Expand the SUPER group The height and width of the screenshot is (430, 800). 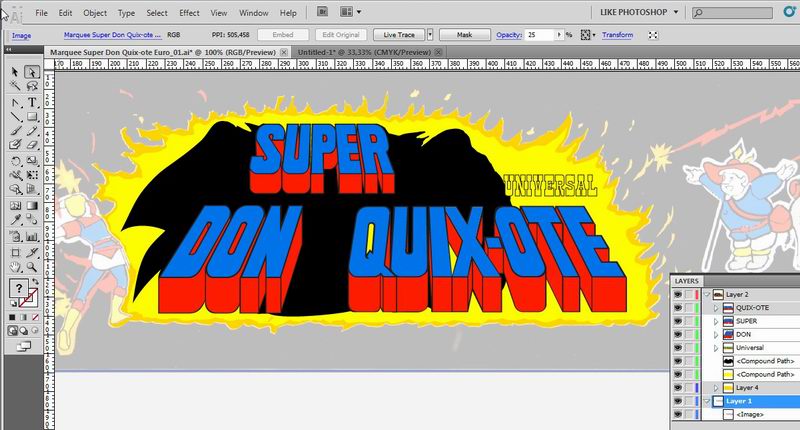tap(716, 321)
